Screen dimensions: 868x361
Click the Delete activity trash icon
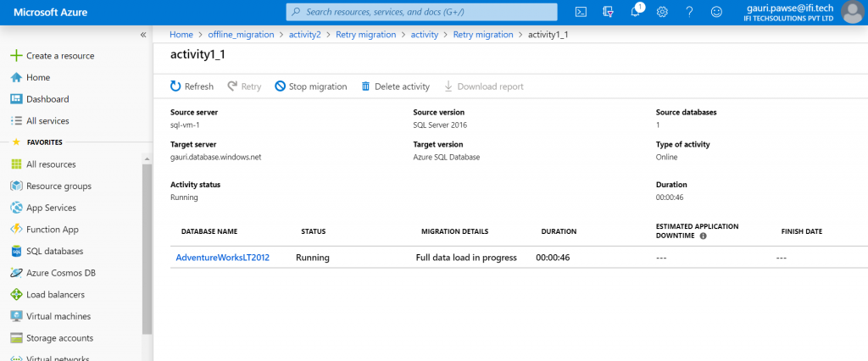(x=365, y=86)
